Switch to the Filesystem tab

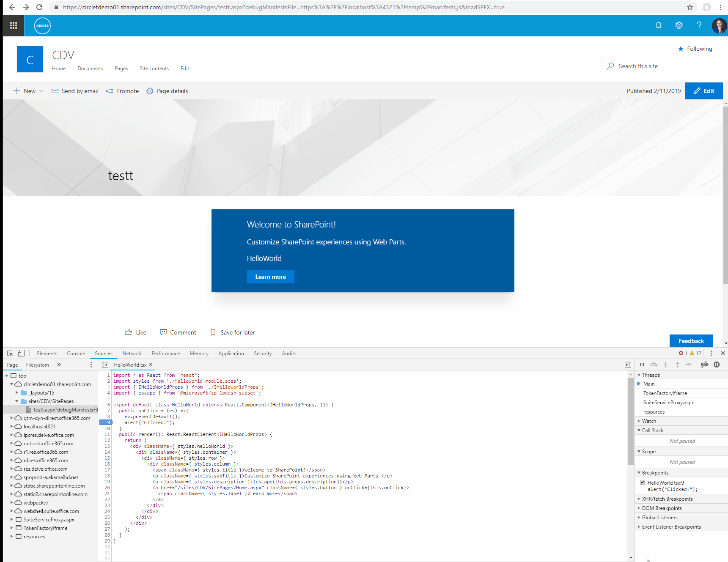[x=37, y=364]
